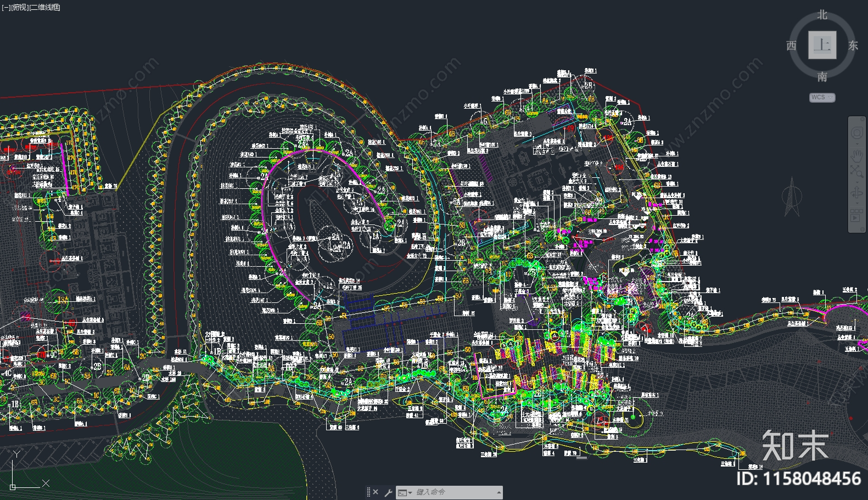868x500 pixels.
Task: Open recent commands dropdown in command line
Action: [x=405, y=492]
